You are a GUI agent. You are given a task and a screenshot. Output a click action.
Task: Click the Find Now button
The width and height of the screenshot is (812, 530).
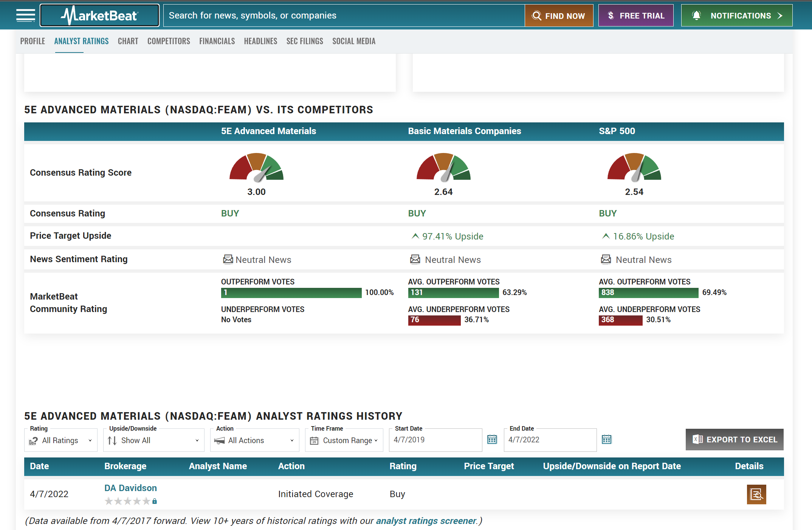click(x=559, y=15)
